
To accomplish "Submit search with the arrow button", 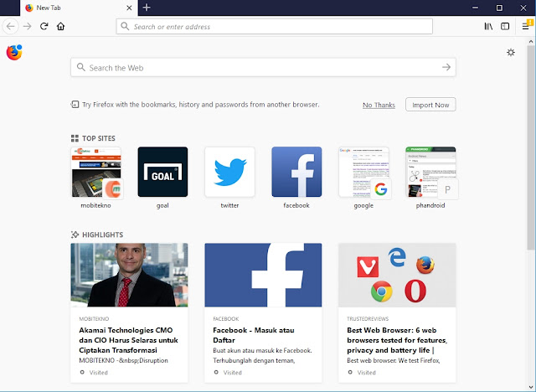I will 446,67.
